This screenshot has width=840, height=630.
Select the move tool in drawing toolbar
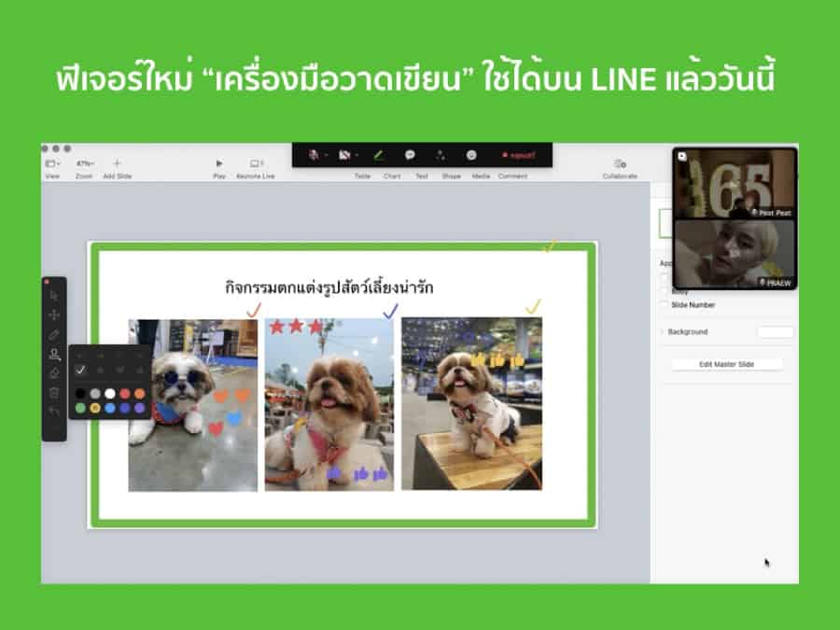[54, 315]
